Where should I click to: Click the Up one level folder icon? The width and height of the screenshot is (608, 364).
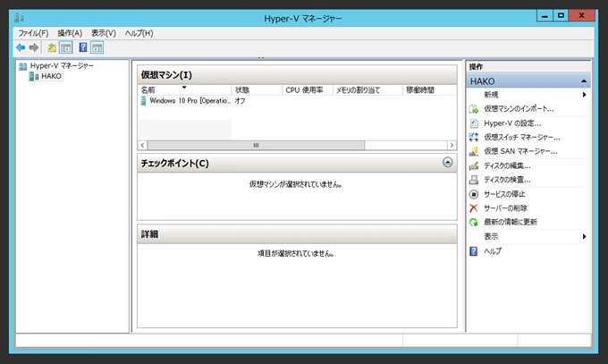52,47
